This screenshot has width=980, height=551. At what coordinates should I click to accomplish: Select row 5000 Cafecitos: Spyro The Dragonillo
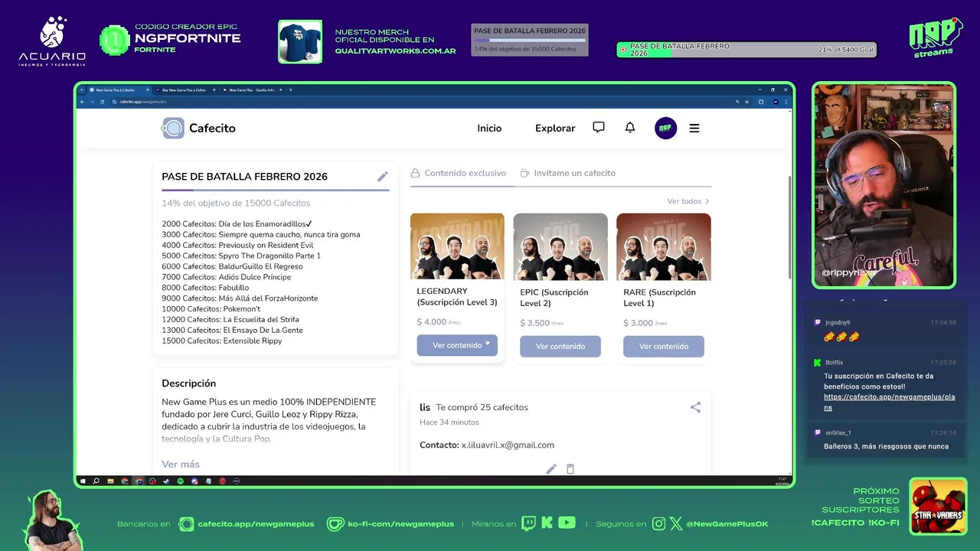[241, 256]
